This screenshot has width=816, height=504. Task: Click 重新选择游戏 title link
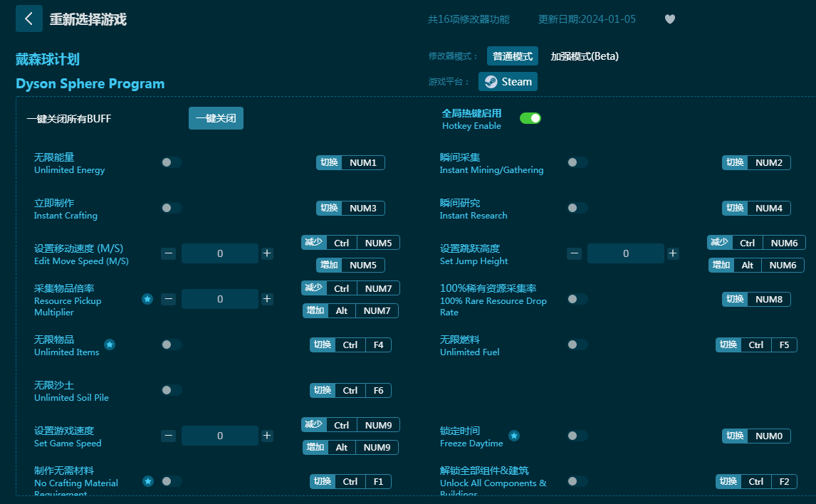pyautogui.click(x=88, y=19)
